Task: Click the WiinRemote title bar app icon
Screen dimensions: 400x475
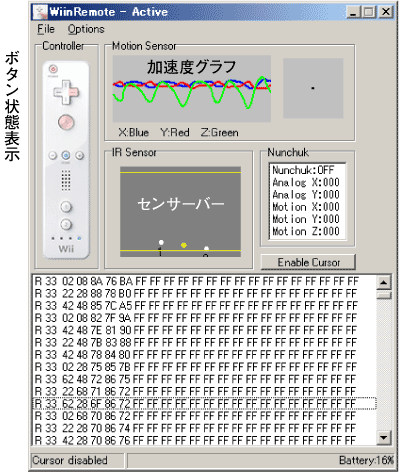Action: click(41, 12)
